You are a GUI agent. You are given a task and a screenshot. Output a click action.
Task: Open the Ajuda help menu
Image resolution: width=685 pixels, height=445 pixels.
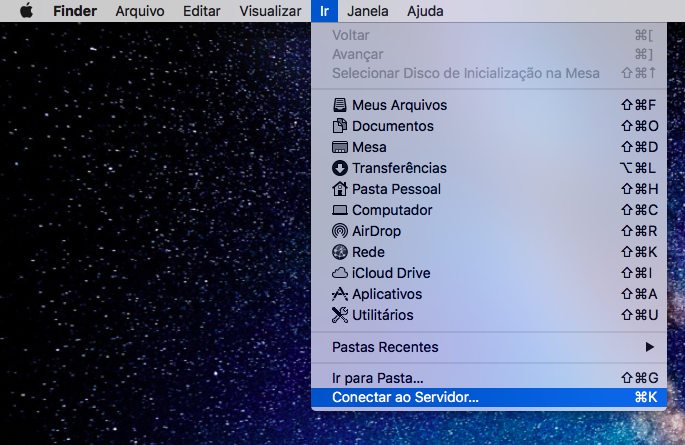point(425,11)
